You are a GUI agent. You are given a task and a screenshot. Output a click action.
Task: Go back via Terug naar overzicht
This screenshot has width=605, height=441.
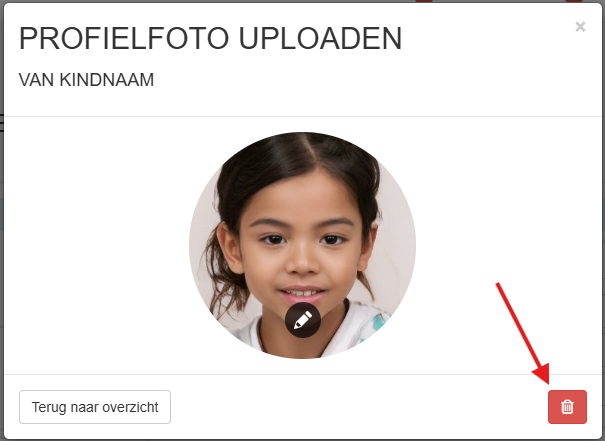95,407
